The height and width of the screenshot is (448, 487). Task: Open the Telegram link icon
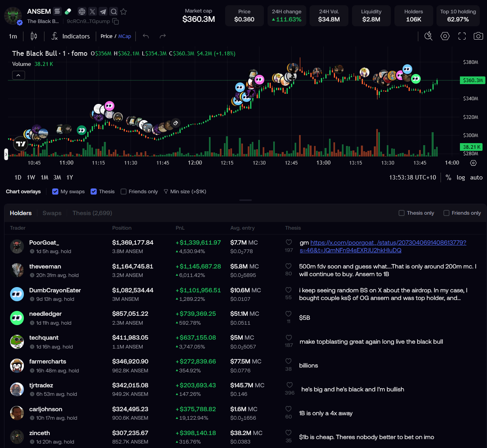click(x=103, y=12)
